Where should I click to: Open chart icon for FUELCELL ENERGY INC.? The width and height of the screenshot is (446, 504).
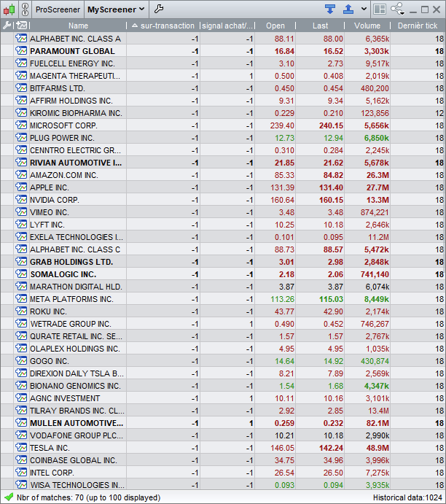21,63
